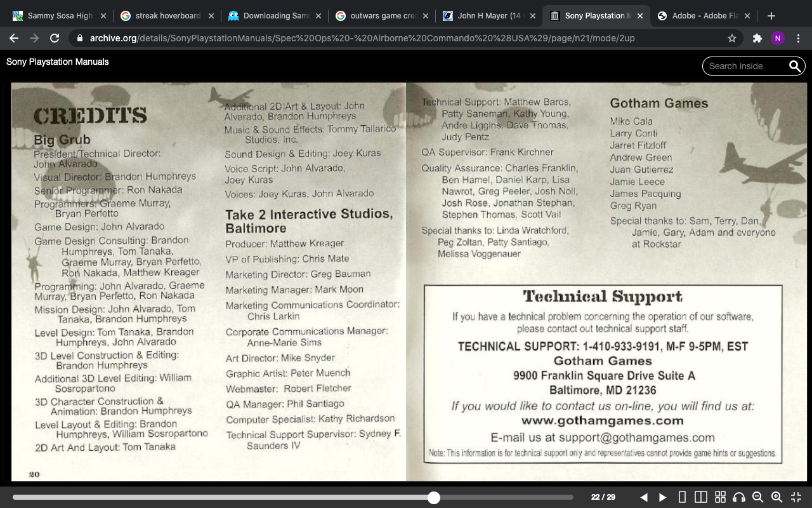Image resolution: width=812 pixels, height=508 pixels.
Task: Open a new browser tab
Action: click(x=771, y=16)
